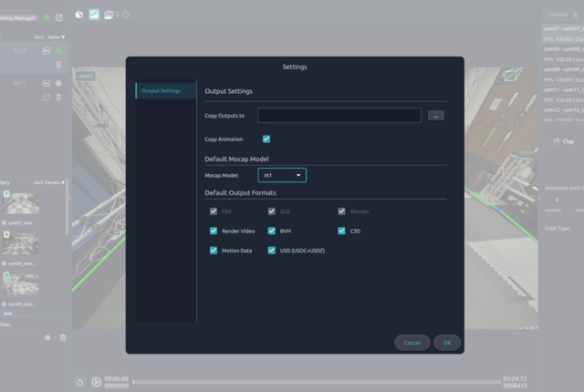The height and width of the screenshot is (392, 584).
Task: Click the lock icon beside Extrinsic
Action: tap(576, 15)
